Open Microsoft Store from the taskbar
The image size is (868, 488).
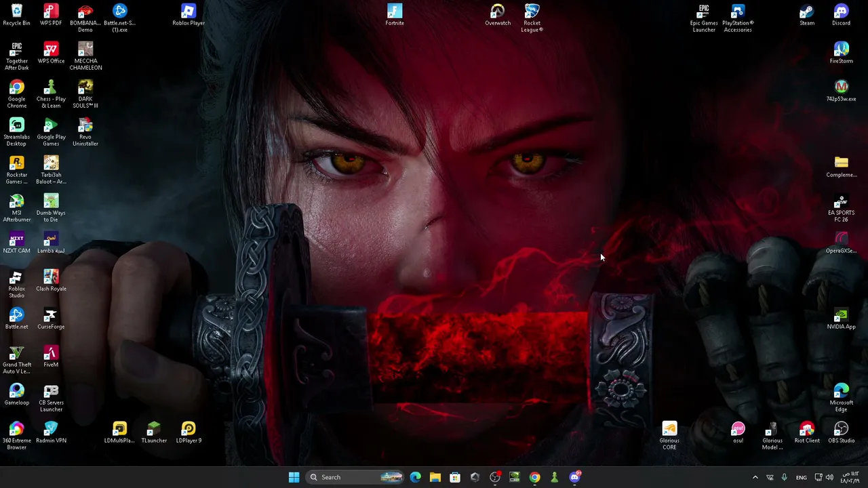(x=454, y=477)
